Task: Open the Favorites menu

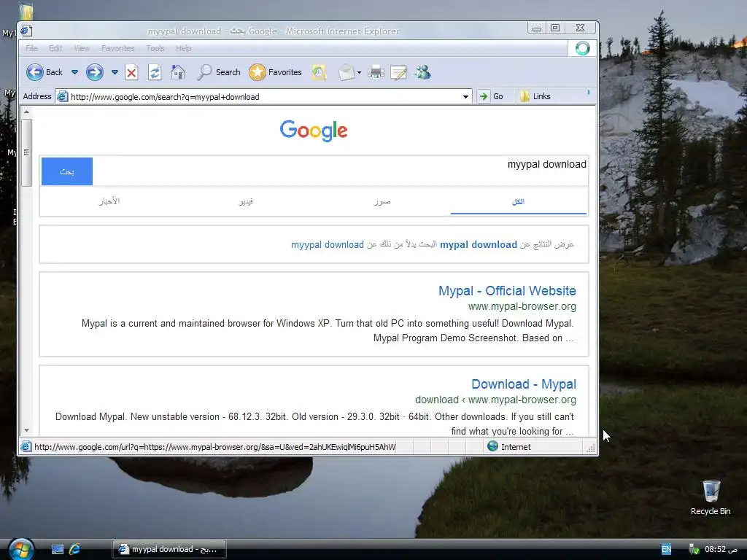Action: (x=117, y=48)
